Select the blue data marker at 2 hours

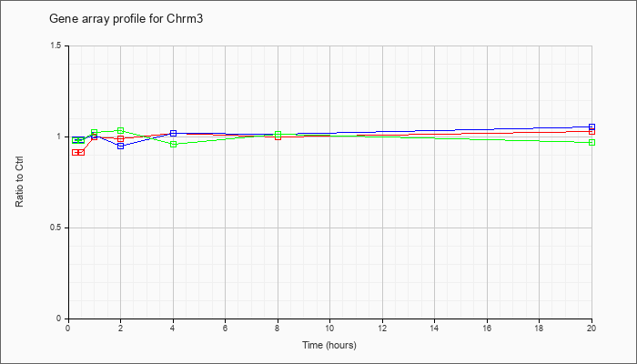point(120,146)
